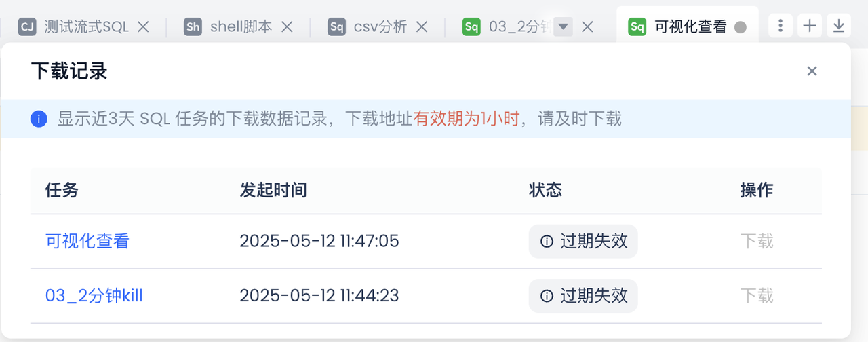Close the shell脚本 tab
The height and width of the screenshot is (342, 868).
287,26
